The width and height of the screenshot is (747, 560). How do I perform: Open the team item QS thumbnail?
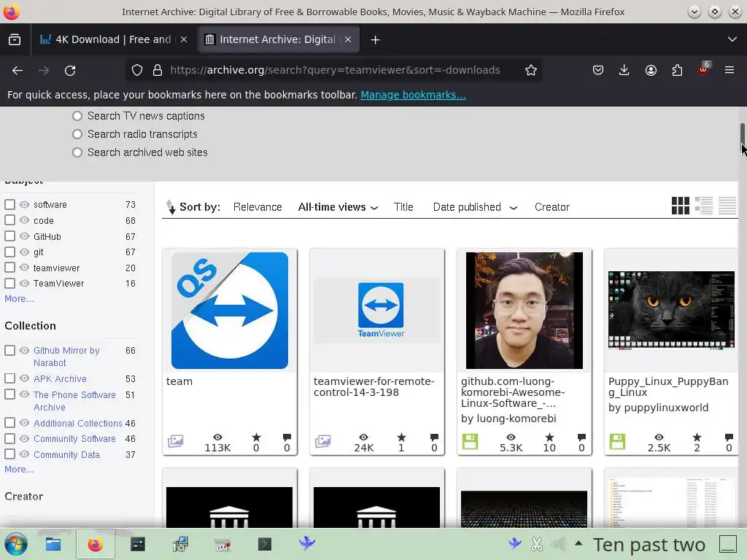coord(230,311)
